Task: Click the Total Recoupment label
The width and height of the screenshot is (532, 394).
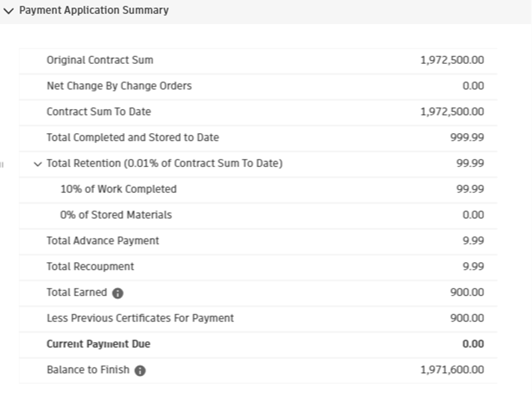Action: click(90, 267)
